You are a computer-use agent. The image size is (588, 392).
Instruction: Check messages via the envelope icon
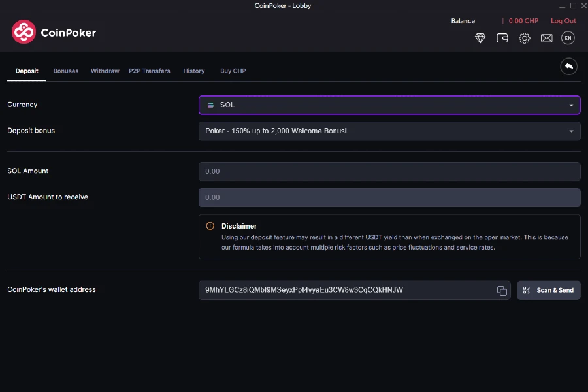click(x=546, y=38)
